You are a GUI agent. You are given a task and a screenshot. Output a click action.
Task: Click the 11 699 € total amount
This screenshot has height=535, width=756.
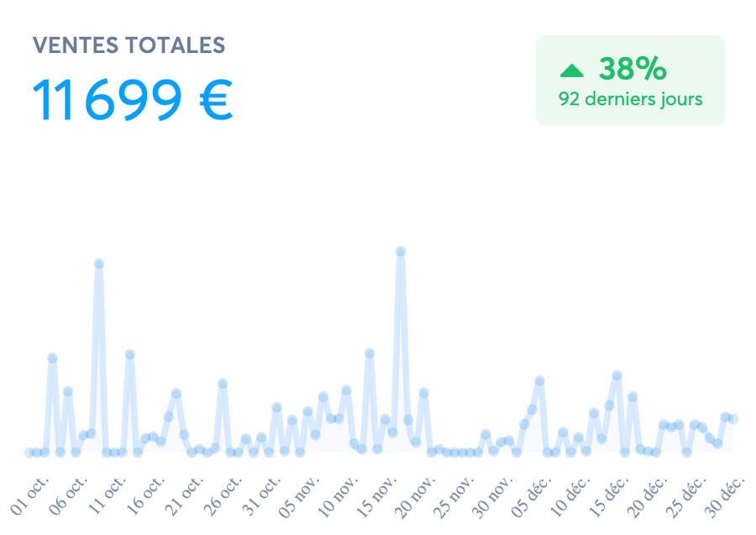coord(132,101)
